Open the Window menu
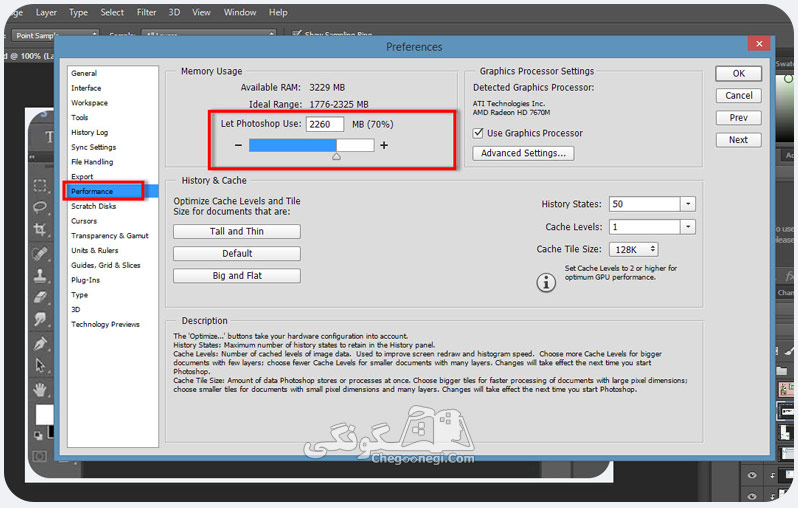This screenshot has height=508, width=798. pyautogui.click(x=240, y=12)
